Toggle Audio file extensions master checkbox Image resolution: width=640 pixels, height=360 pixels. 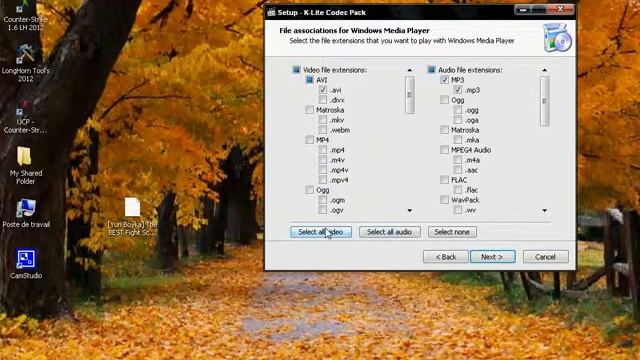click(x=431, y=70)
